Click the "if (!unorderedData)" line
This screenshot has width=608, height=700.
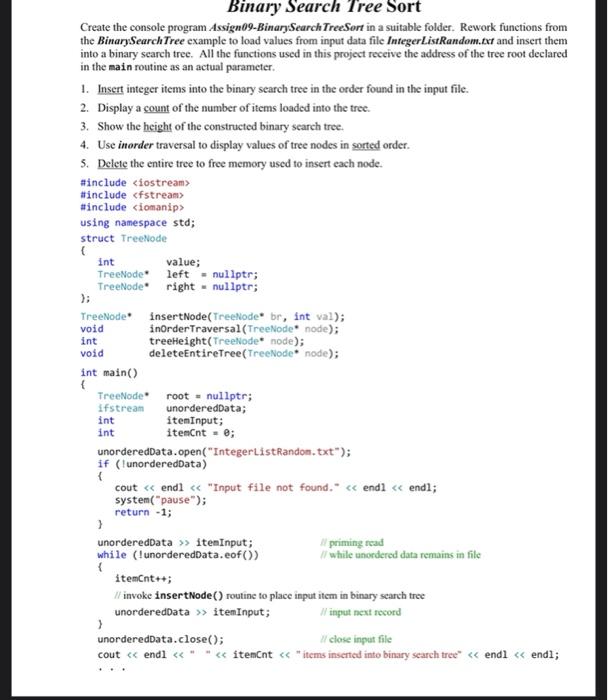tap(152, 464)
